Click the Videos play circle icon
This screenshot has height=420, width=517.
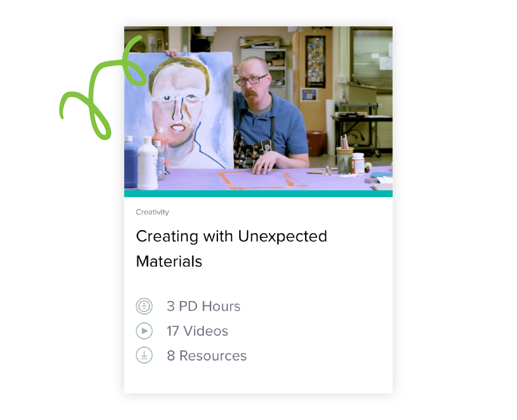tap(144, 331)
